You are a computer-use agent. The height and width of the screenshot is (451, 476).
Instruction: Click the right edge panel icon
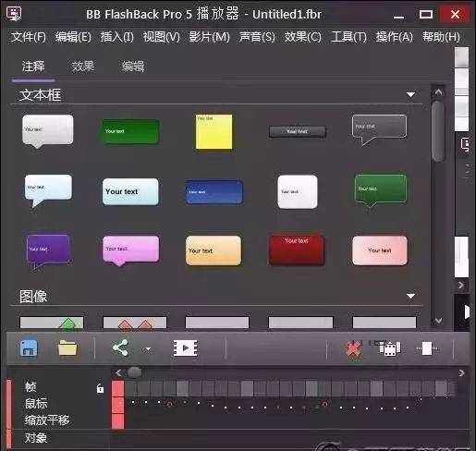pyautogui.click(x=465, y=144)
